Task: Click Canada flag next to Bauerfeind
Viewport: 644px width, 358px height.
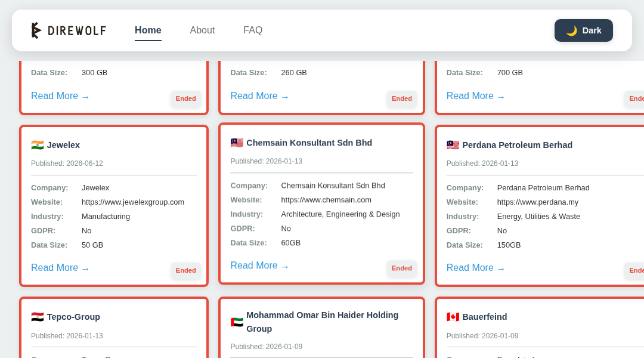Action: click(453, 317)
